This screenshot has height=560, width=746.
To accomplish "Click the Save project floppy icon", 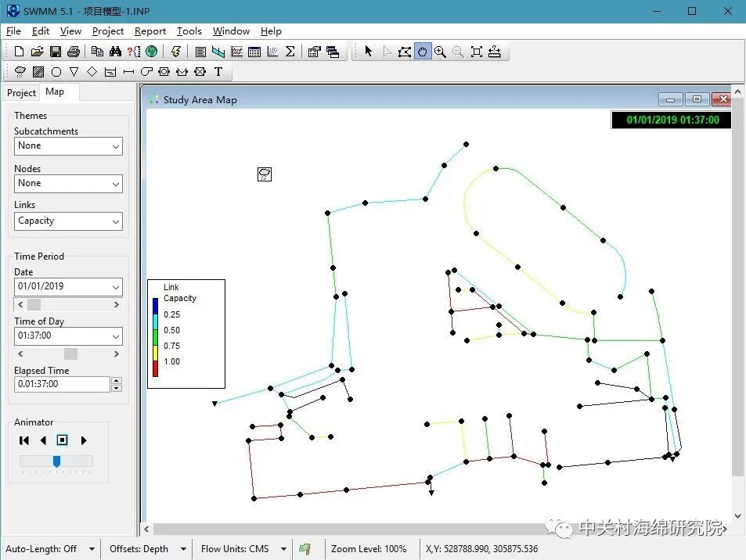I will click(x=56, y=52).
